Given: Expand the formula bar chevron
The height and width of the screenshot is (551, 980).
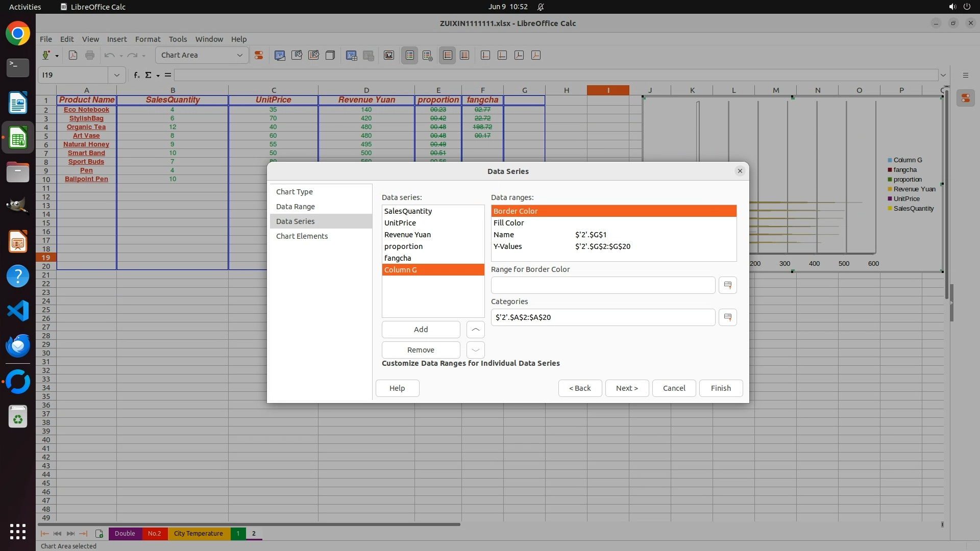Looking at the screenshot, I should (943, 75).
